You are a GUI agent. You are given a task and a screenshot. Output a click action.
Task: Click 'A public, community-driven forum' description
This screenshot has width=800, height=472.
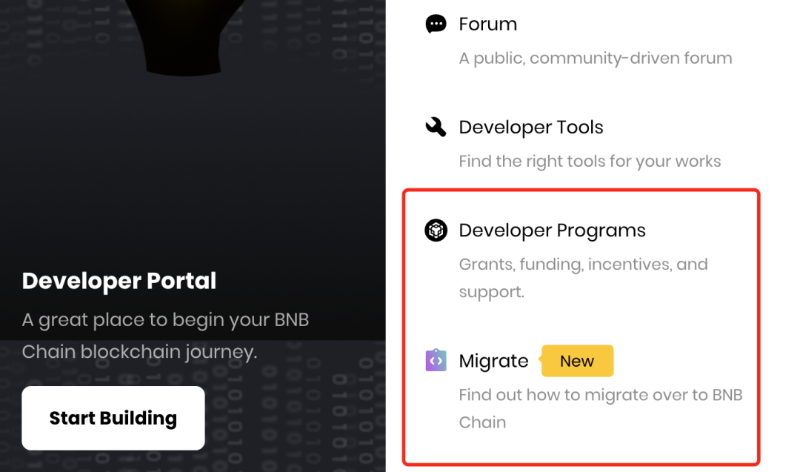coord(595,58)
